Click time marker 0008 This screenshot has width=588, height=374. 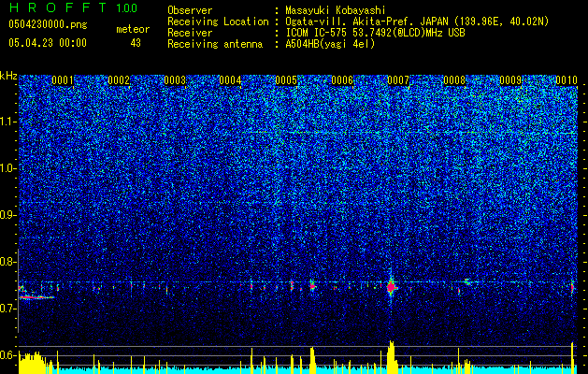coord(454,80)
